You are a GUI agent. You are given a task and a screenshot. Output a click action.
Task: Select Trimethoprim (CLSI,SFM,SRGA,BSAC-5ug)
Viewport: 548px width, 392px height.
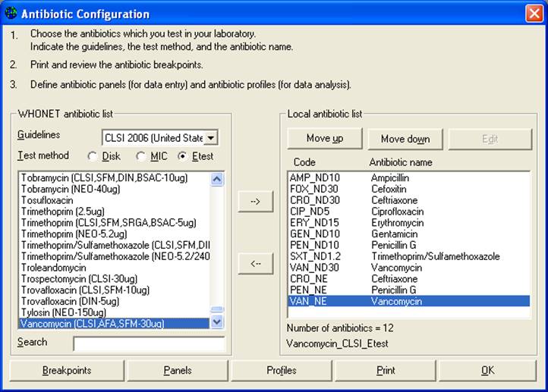tap(115, 222)
